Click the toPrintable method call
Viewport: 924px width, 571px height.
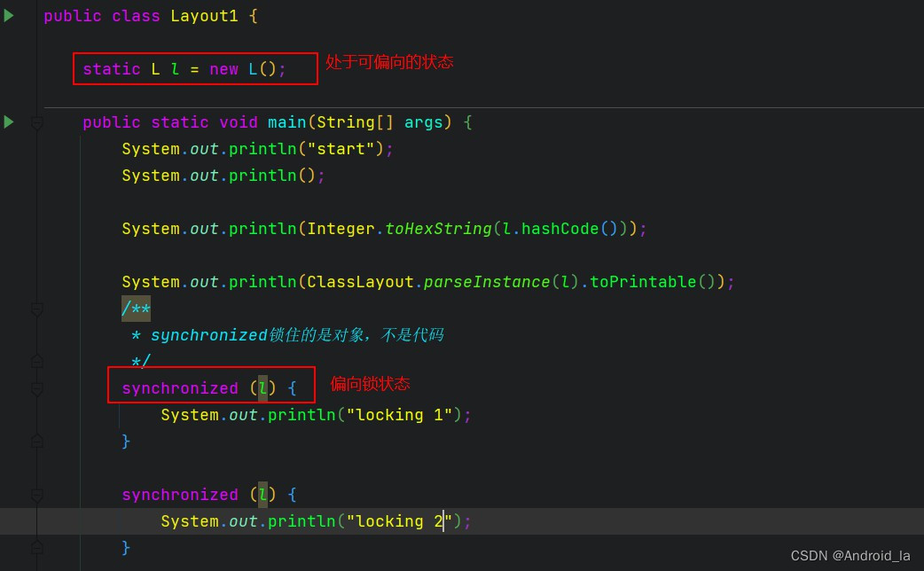coord(643,282)
